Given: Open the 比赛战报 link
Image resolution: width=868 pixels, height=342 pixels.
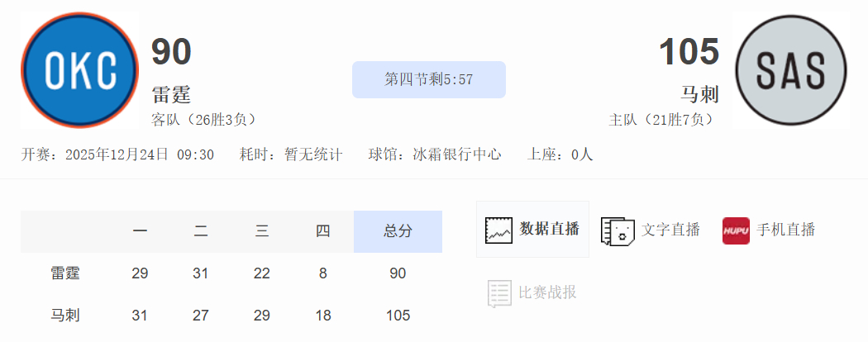Looking at the screenshot, I should click(x=547, y=292).
